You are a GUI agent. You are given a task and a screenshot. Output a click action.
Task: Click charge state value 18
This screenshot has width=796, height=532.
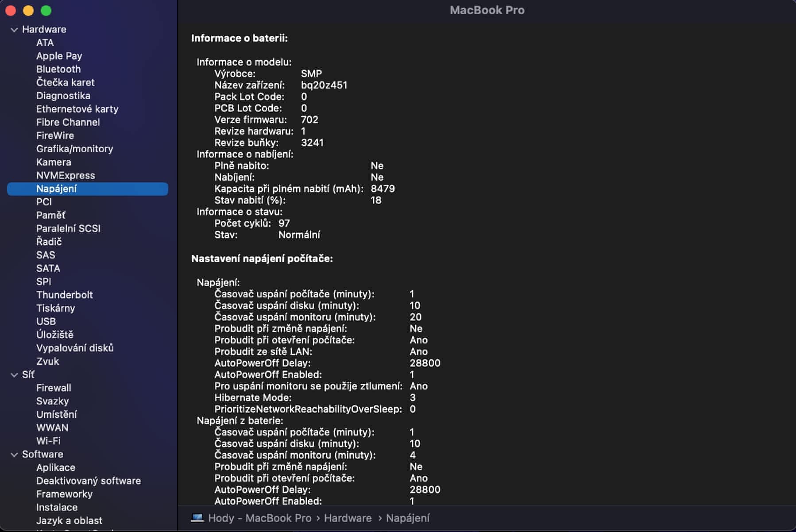pos(376,200)
